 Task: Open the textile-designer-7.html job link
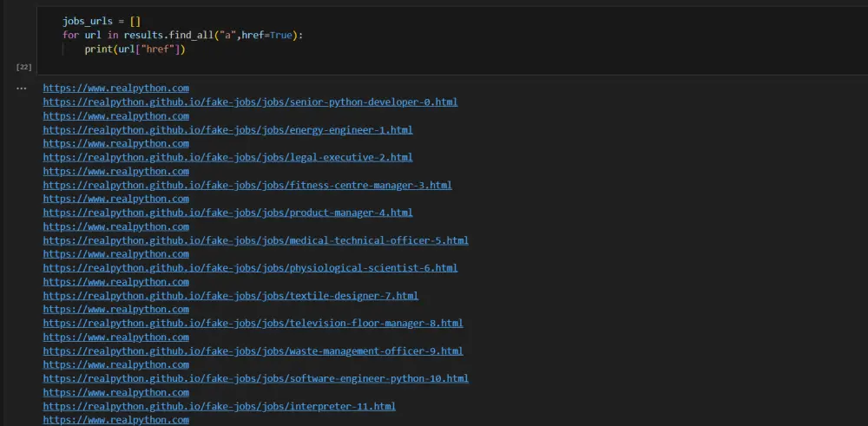[231, 296]
